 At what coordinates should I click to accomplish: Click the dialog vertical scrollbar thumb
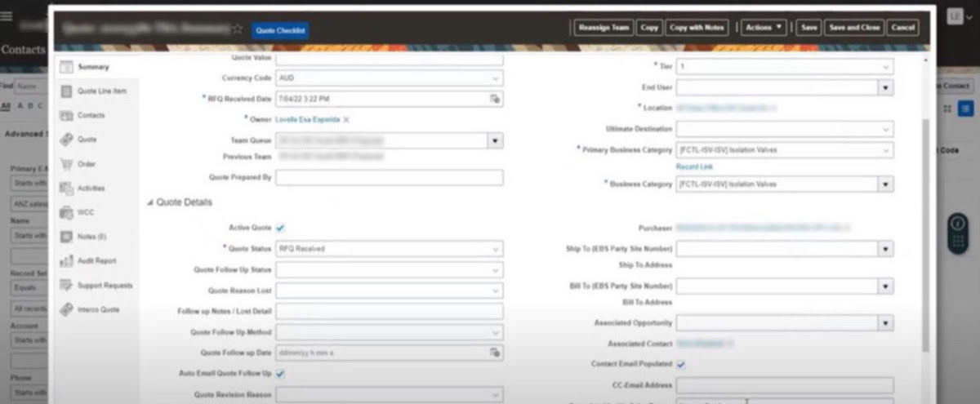coord(925,235)
